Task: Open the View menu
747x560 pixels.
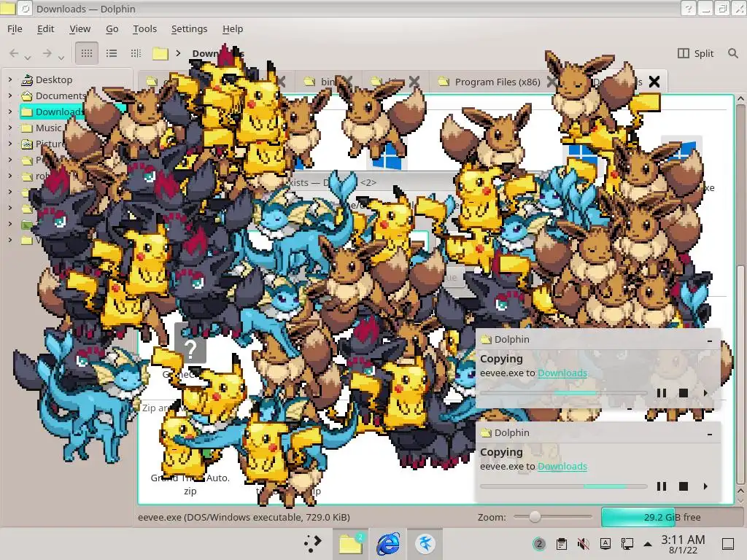Action: tap(80, 28)
